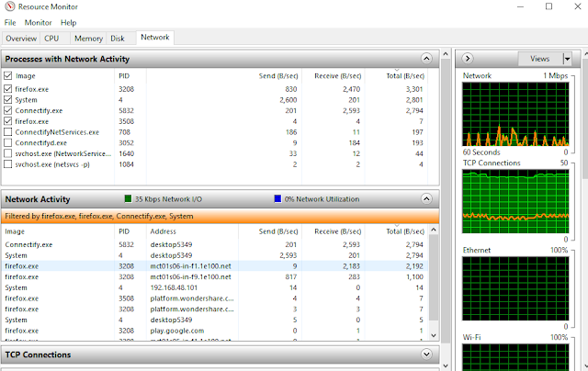Select ConnectifyNetServices.exe process name
This screenshot has height=371, width=588.
(57, 132)
